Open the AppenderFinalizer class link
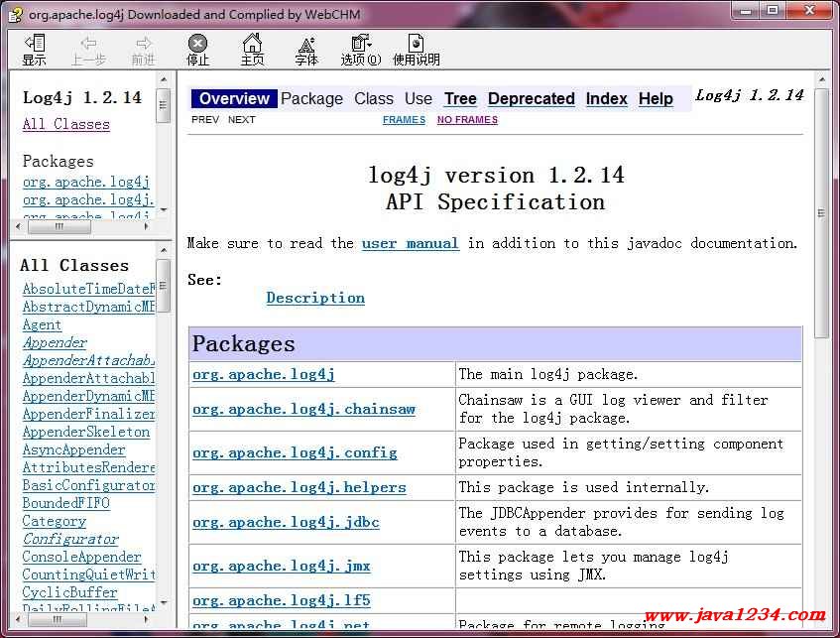The height and width of the screenshot is (638, 840). 88,414
